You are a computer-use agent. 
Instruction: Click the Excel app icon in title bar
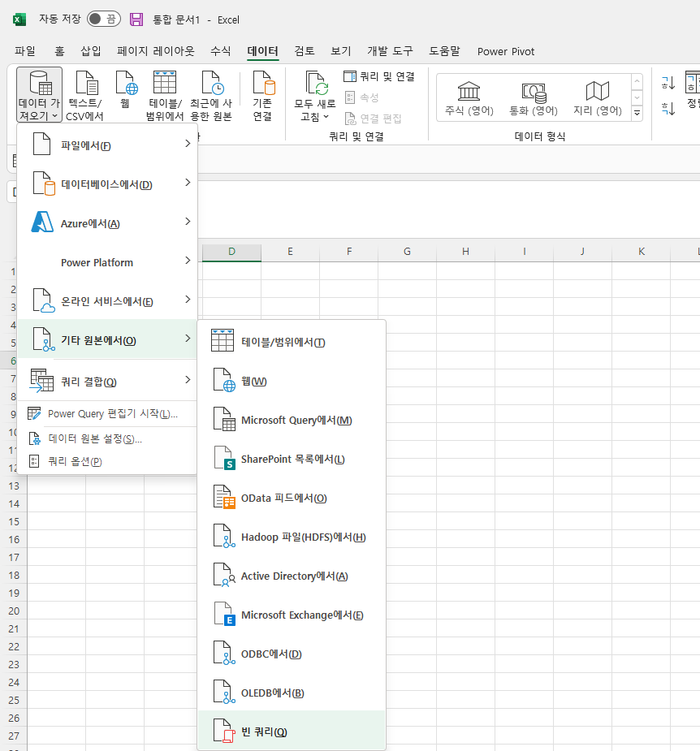[x=19, y=19]
